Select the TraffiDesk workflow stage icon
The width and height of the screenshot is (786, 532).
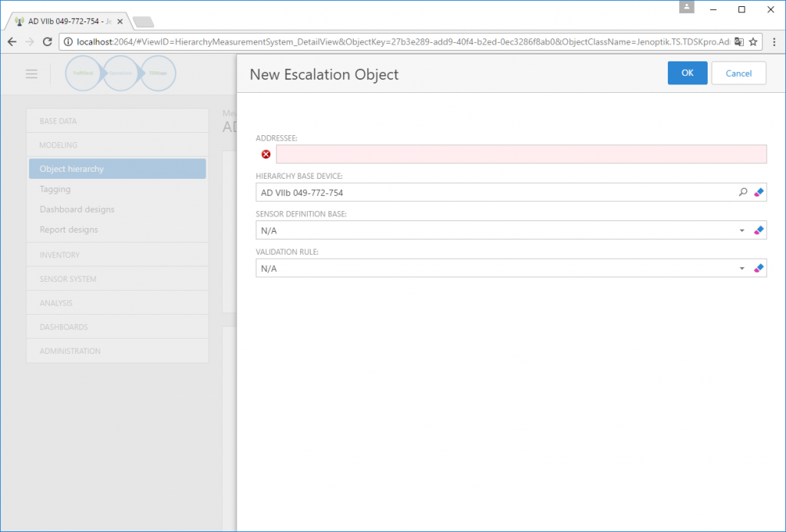(x=83, y=73)
